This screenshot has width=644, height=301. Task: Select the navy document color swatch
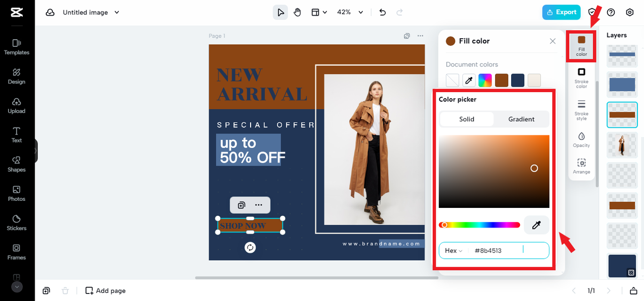pyautogui.click(x=518, y=80)
